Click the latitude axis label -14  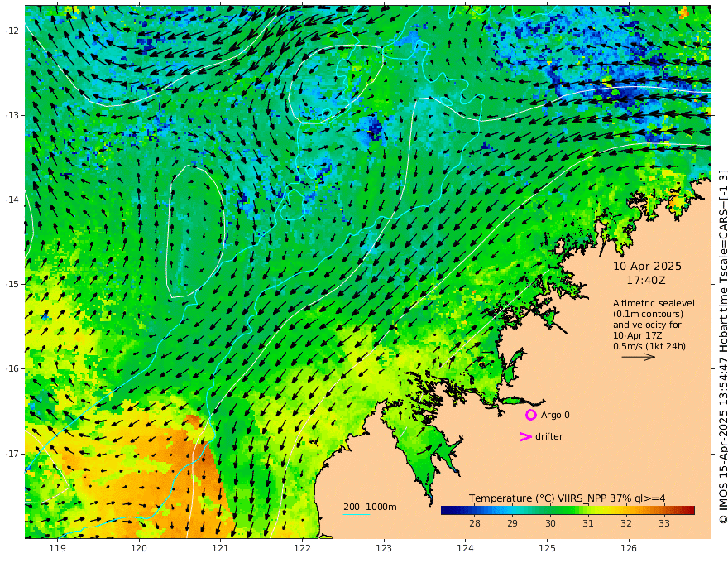(12, 200)
